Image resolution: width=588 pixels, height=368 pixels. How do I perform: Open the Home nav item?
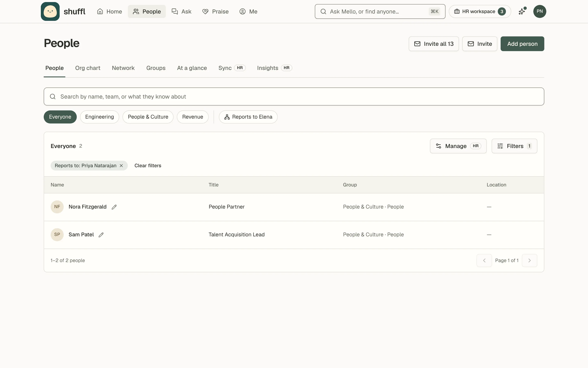coord(109,11)
